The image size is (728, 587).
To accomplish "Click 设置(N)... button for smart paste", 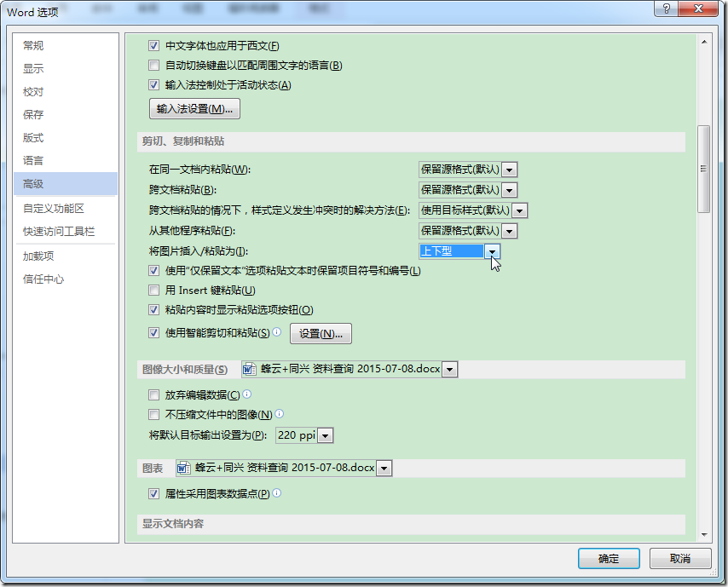I will pos(321,334).
